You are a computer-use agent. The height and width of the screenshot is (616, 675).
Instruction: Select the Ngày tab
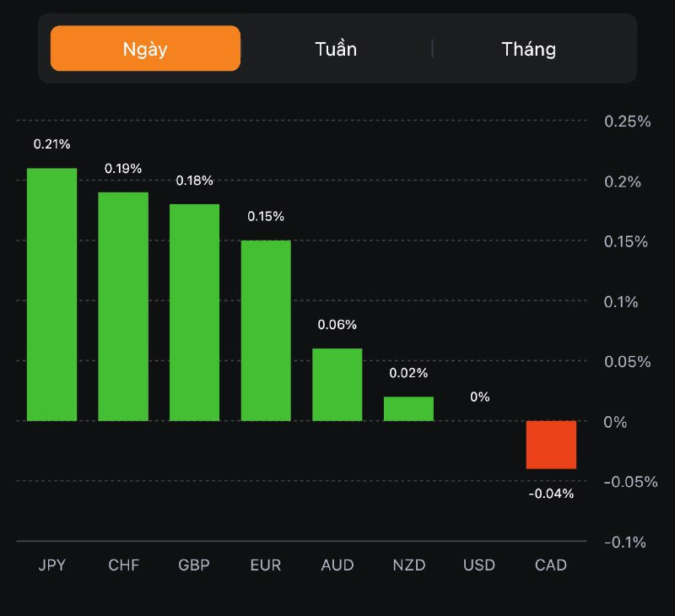point(145,48)
